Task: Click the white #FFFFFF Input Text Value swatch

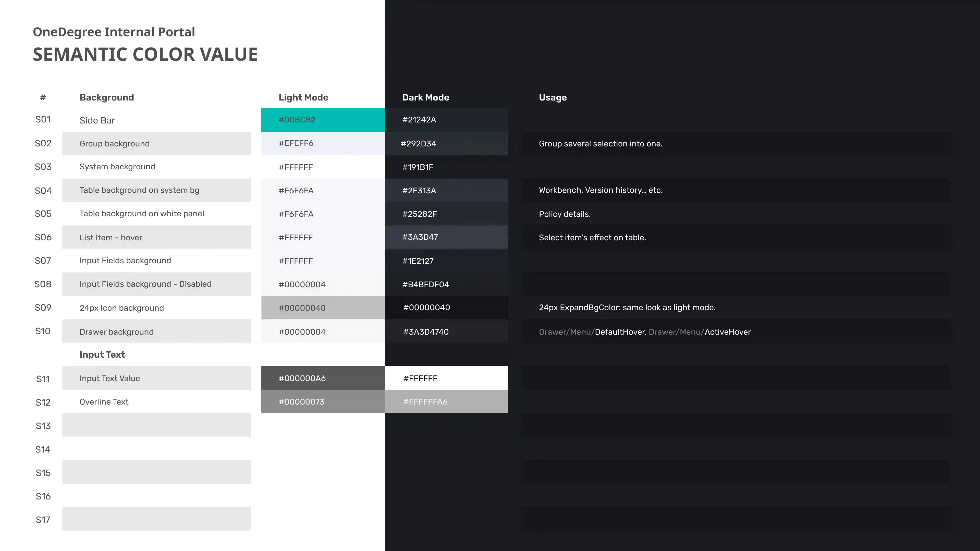Action: click(446, 378)
